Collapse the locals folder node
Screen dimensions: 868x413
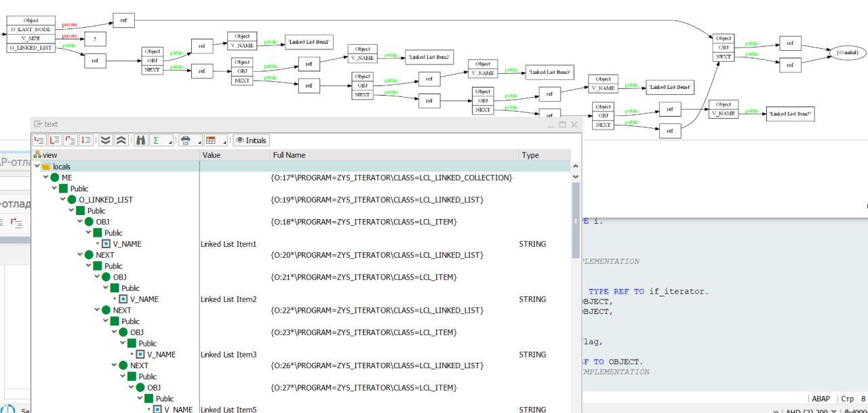37,166
